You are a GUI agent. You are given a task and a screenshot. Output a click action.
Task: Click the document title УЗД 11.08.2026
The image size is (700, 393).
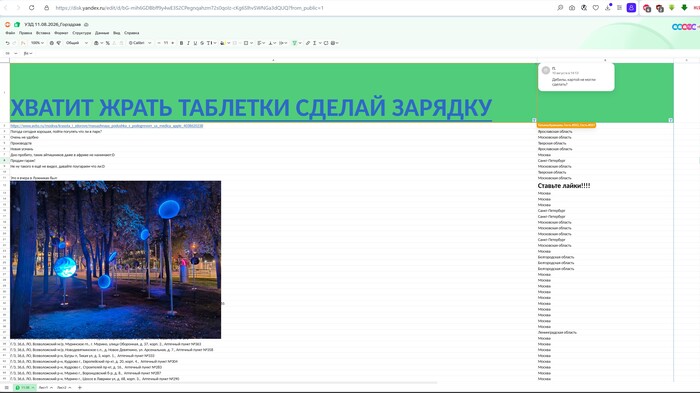coord(53,25)
